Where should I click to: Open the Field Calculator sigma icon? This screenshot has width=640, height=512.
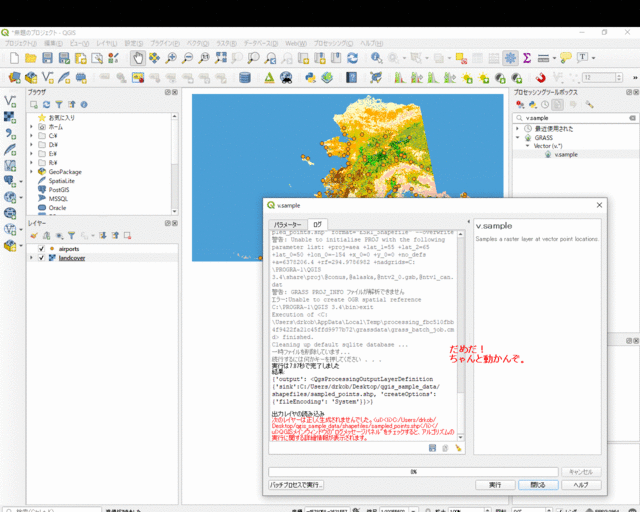click(x=527, y=58)
